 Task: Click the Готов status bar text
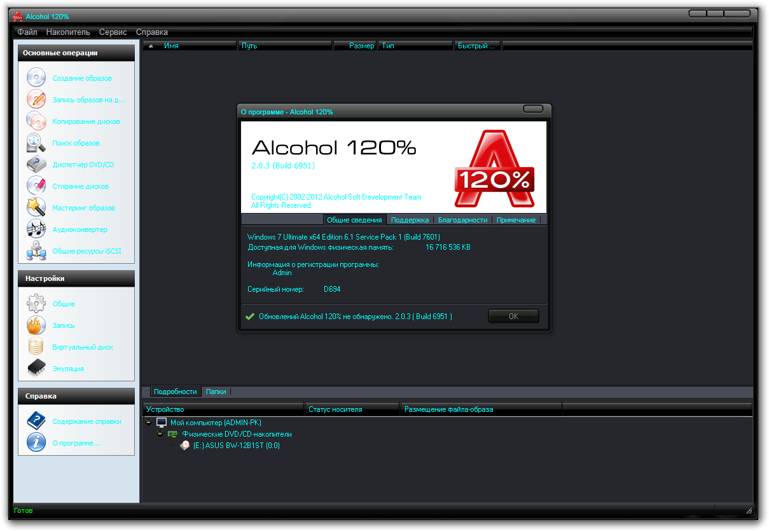point(23,510)
